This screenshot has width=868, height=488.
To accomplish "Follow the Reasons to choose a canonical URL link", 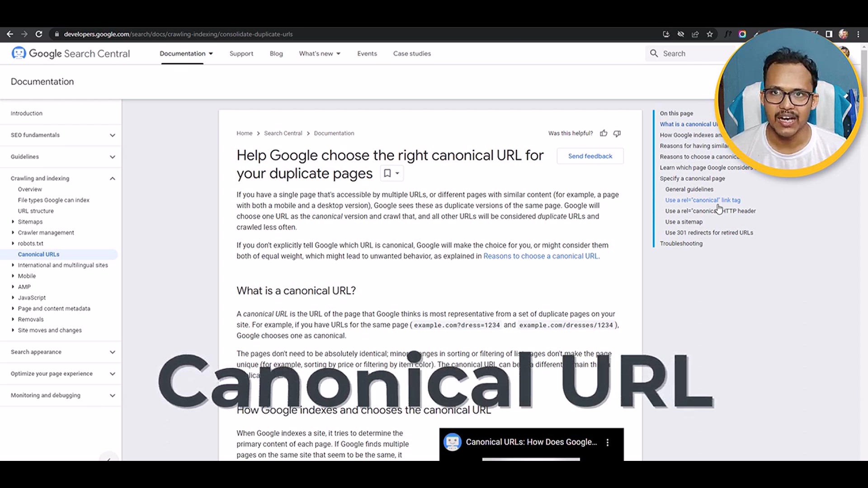I will coord(541,256).
